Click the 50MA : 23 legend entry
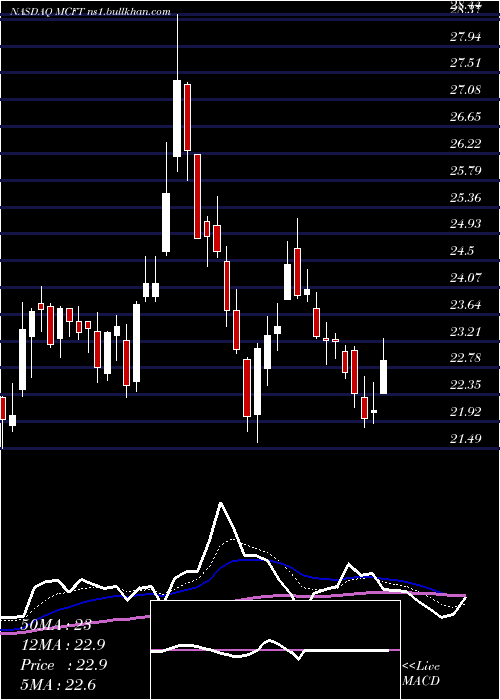The width and height of the screenshot is (500, 700). point(56,625)
